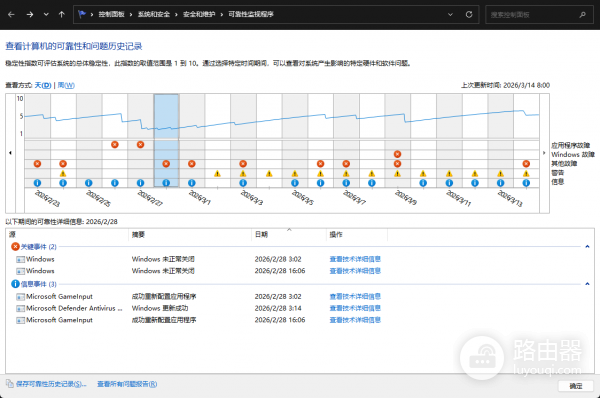Click the save icon beside 保存可靠性历史记录

[x=10, y=383]
